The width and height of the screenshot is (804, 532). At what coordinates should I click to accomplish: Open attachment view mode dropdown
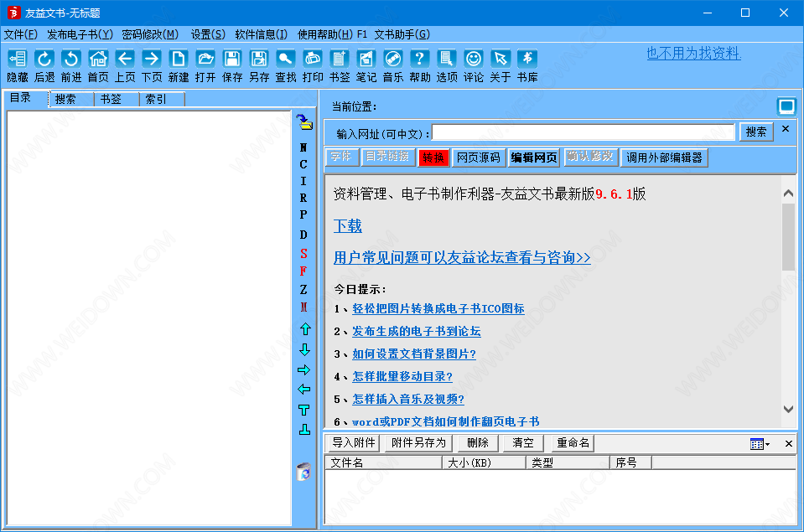point(760,444)
